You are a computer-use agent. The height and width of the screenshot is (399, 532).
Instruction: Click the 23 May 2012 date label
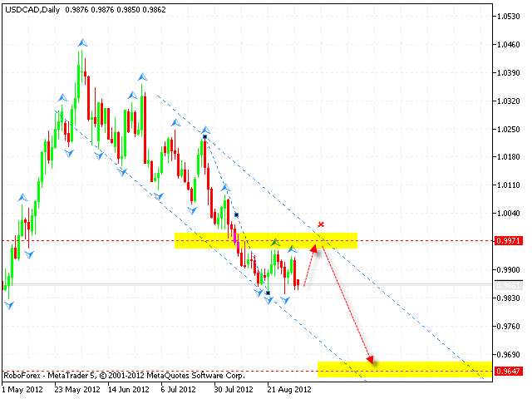click(79, 389)
